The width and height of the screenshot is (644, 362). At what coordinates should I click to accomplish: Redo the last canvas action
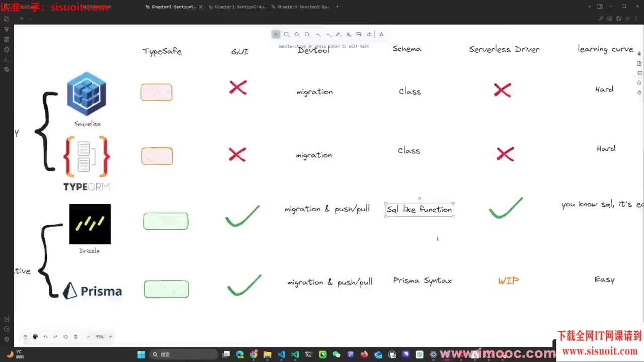55,337
